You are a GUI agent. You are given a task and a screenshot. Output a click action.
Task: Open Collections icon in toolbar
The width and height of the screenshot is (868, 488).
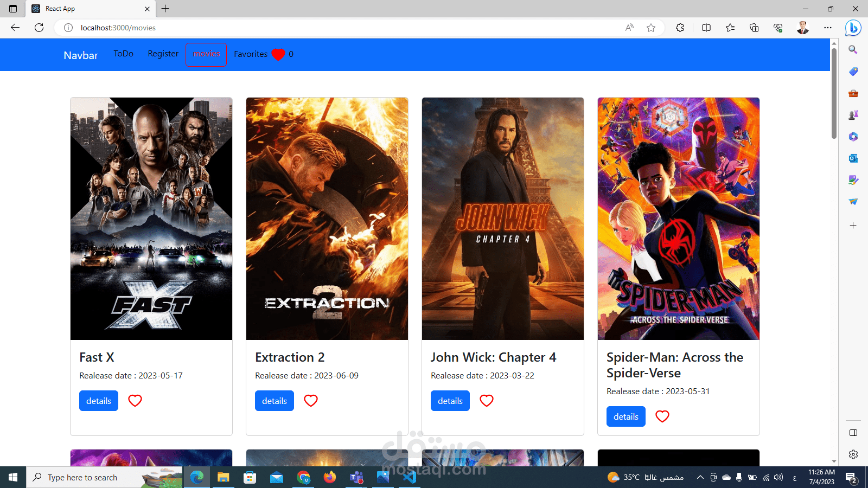click(754, 28)
